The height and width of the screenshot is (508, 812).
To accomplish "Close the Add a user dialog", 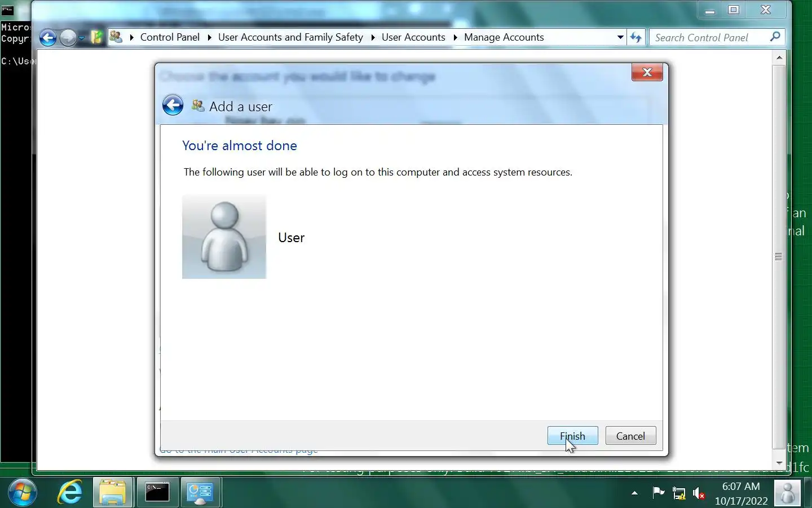I will (x=647, y=72).
